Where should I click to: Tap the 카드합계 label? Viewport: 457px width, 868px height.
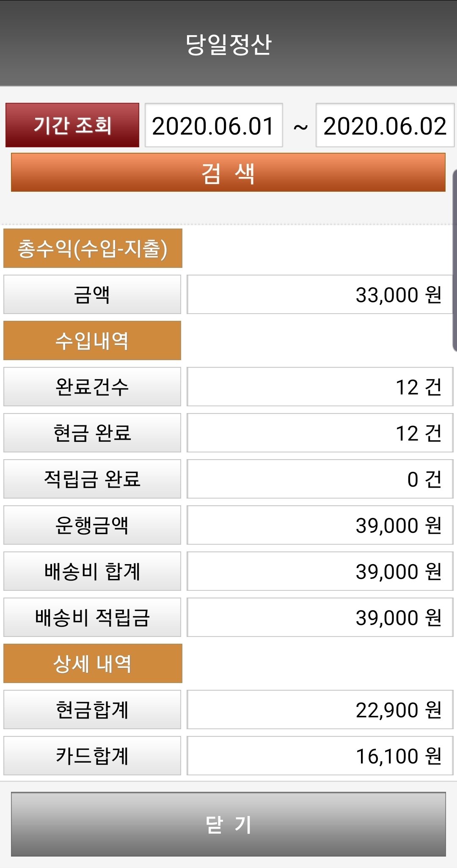92,756
